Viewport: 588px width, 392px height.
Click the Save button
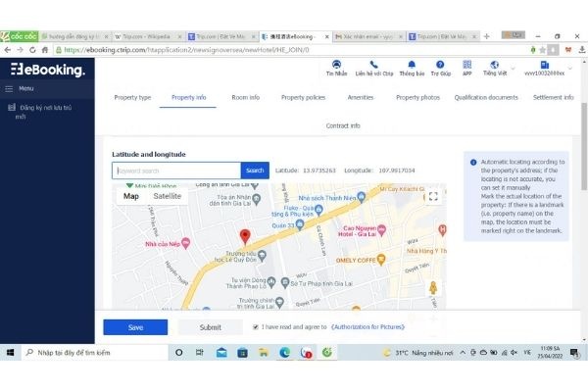(135, 327)
